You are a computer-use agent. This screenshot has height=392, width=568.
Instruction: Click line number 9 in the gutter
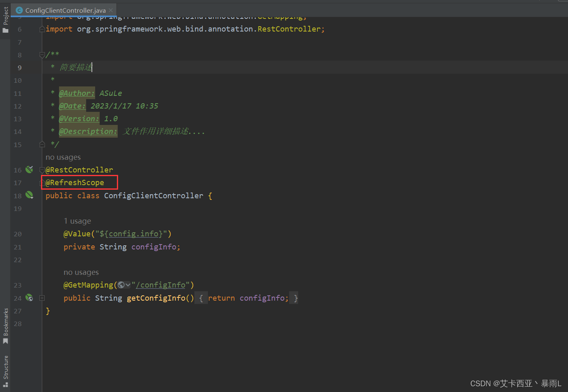20,68
